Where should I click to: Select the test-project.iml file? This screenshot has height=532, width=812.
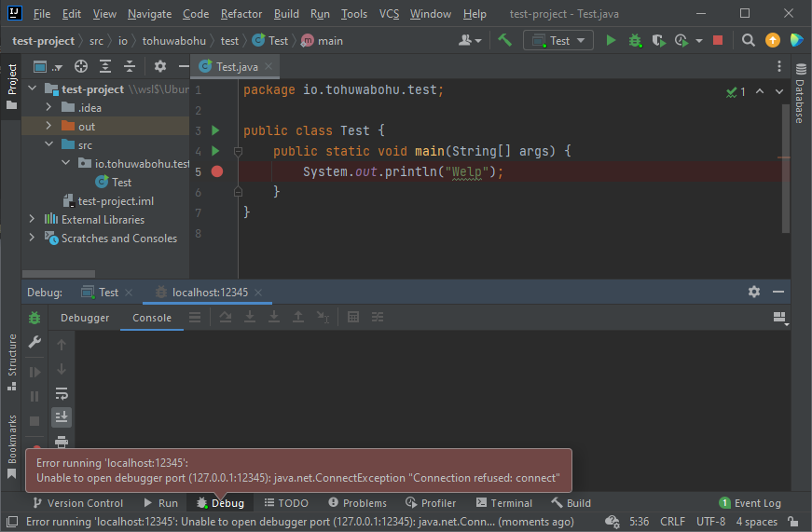pos(116,201)
